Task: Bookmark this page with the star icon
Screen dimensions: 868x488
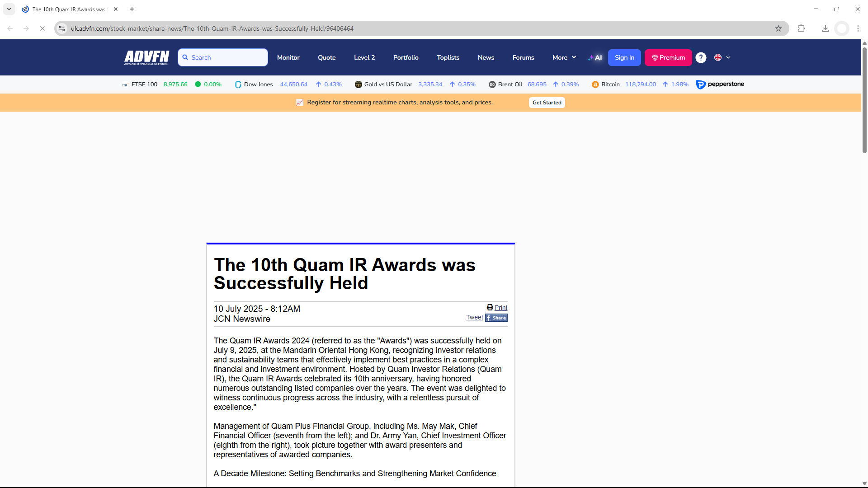Action: [778, 28]
